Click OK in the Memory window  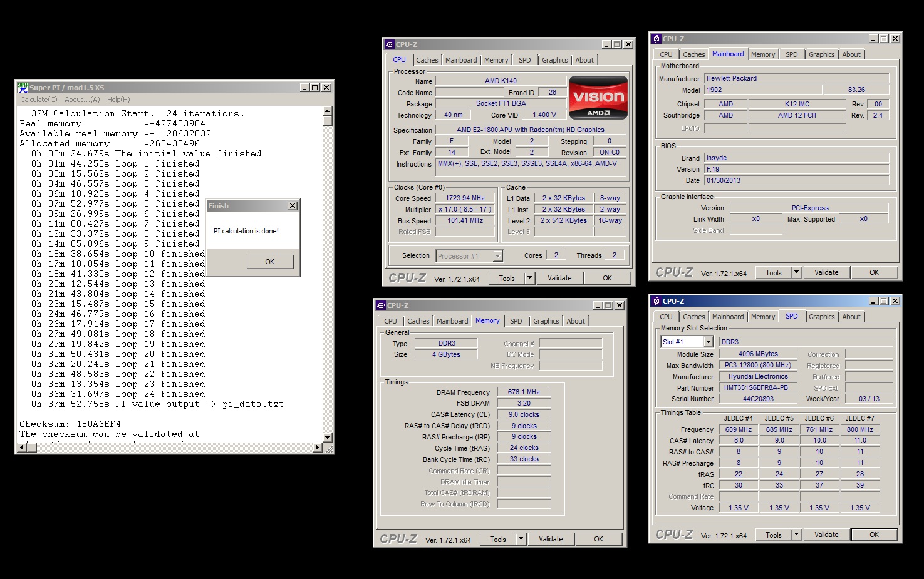599,539
